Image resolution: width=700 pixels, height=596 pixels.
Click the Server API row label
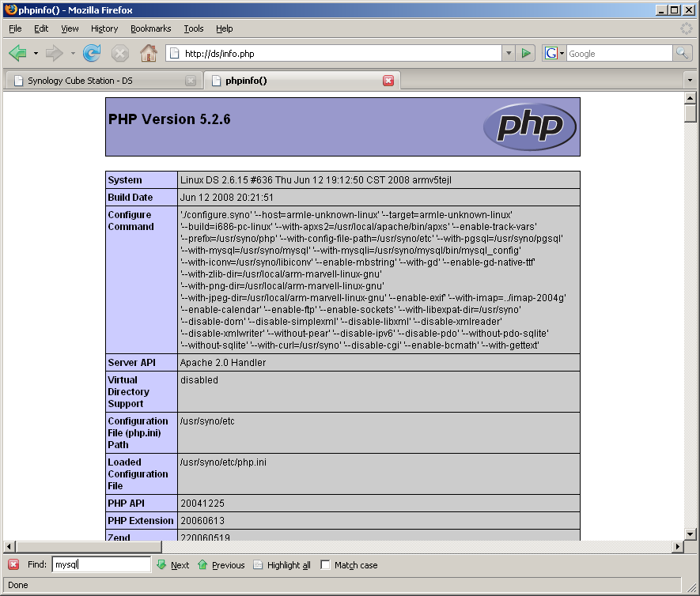pyautogui.click(x=132, y=363)
